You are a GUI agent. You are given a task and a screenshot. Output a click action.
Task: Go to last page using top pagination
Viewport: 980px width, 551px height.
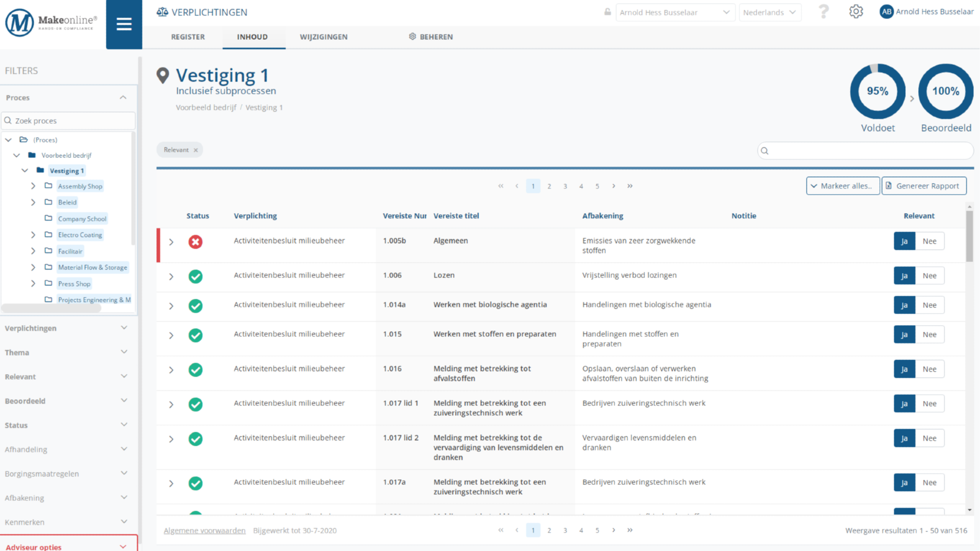click(x=630, y=186)
